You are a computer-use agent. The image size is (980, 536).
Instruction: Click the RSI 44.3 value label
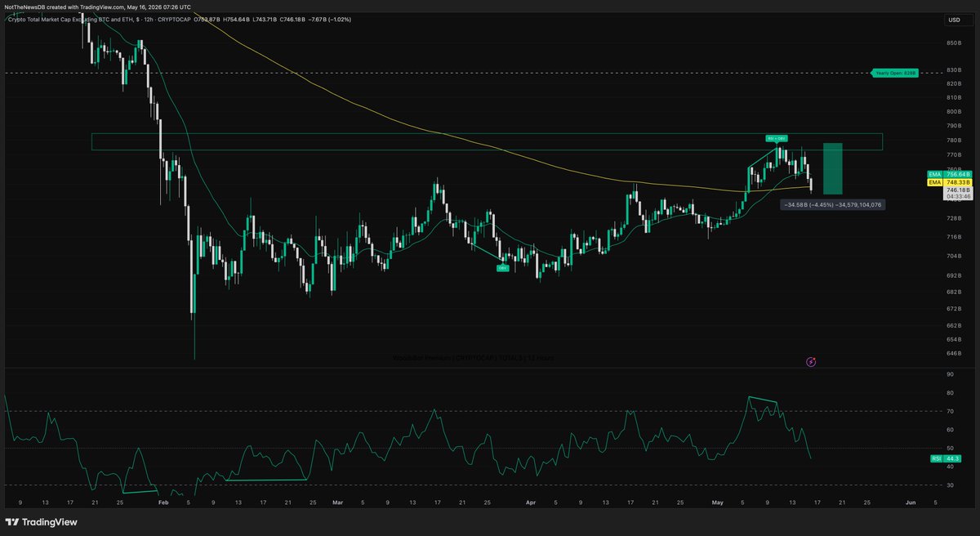pos(947,459)
